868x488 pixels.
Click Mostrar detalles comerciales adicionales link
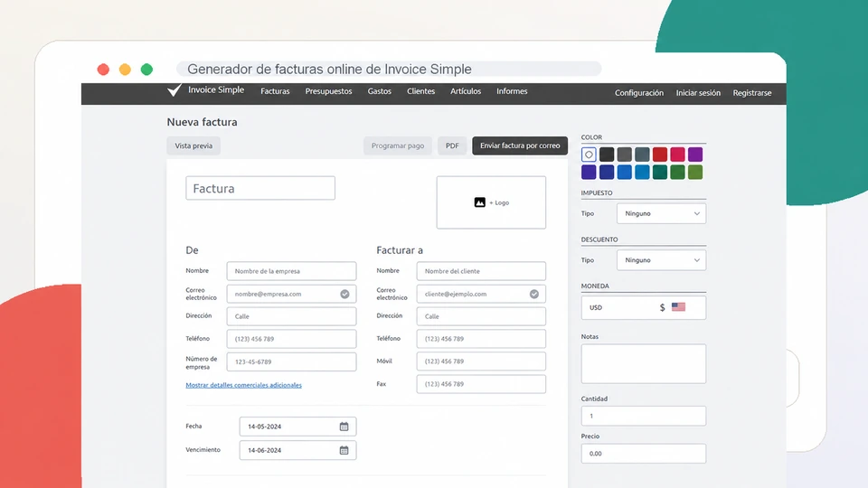click(243, 385)
